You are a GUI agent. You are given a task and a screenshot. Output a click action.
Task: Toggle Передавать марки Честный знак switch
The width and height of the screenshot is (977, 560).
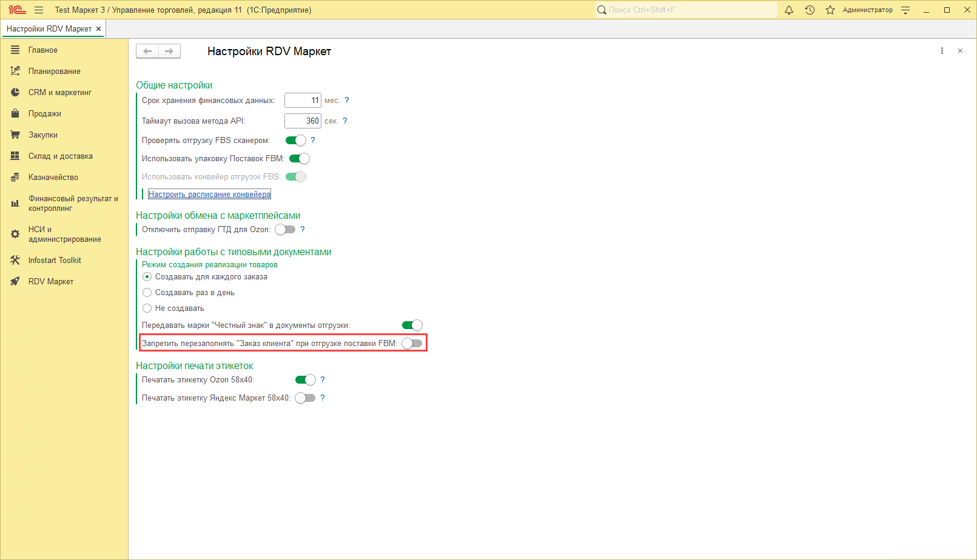[412, 325]
